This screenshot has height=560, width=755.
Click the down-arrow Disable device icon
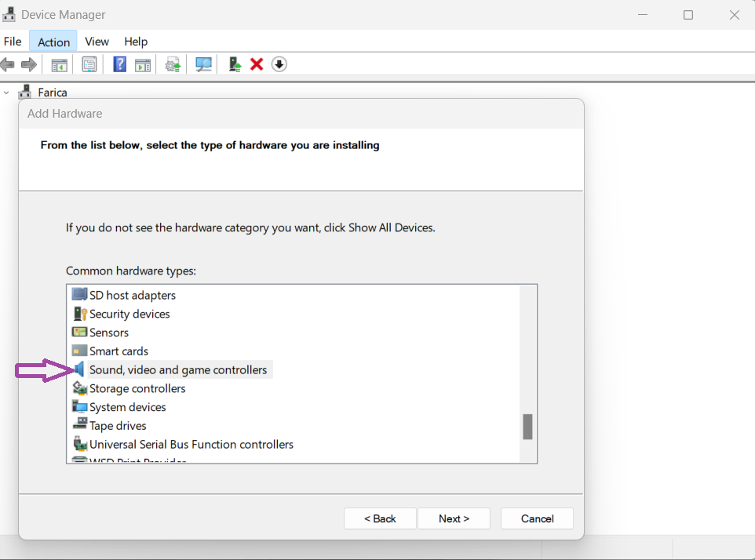pos(279,64)
